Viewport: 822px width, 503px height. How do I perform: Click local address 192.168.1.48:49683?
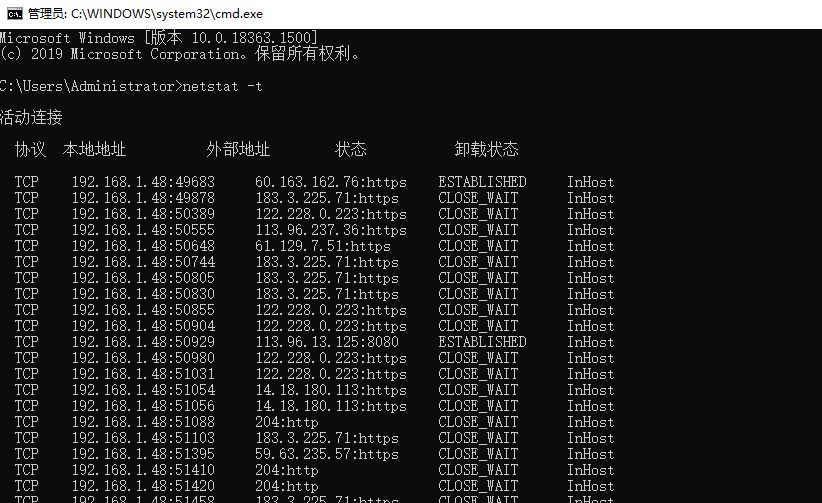[143, 182]
